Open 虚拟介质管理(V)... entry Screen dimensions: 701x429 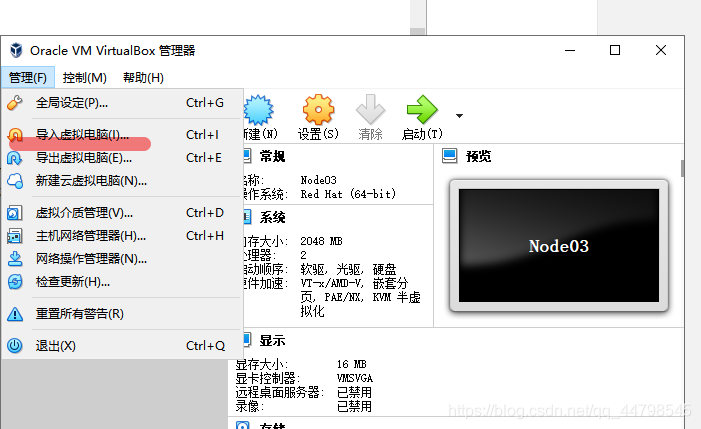[122, 213]
